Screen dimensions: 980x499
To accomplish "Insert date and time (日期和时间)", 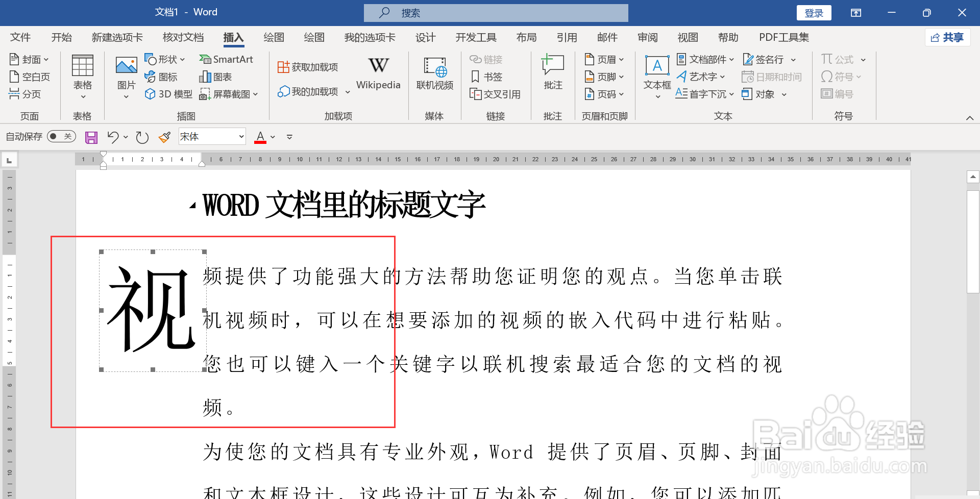I will coord(772,77).
